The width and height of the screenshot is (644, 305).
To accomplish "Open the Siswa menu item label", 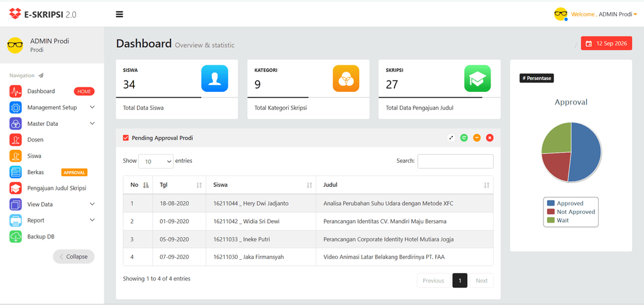I will [x=34, y=156].
